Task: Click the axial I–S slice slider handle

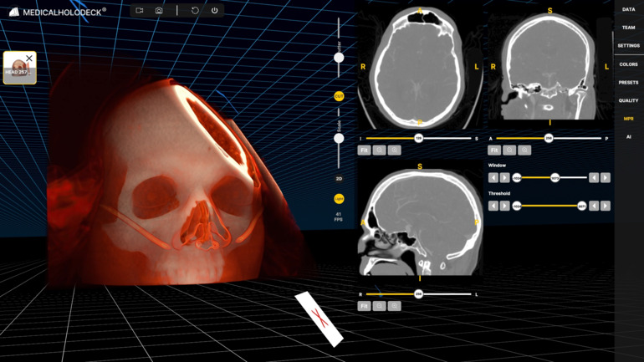Action: tap(418, 138)
